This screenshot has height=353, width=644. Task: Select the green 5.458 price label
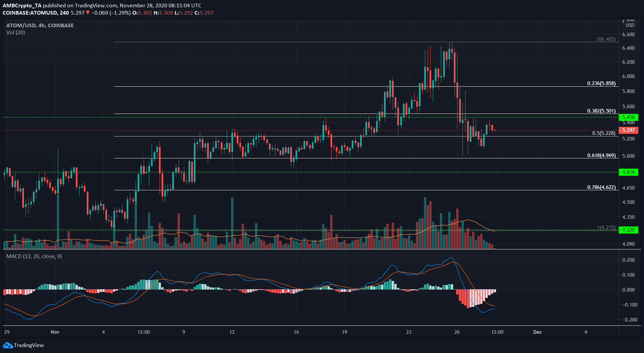coord(628,117)
